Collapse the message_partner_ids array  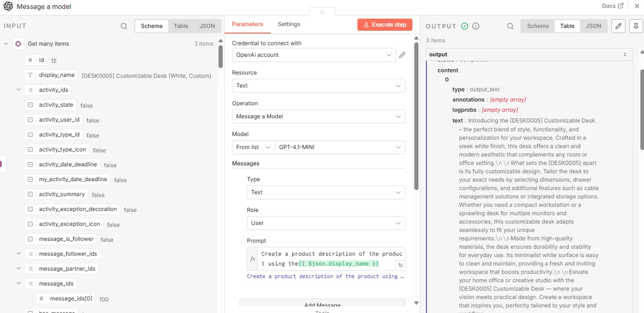(19, 269)
